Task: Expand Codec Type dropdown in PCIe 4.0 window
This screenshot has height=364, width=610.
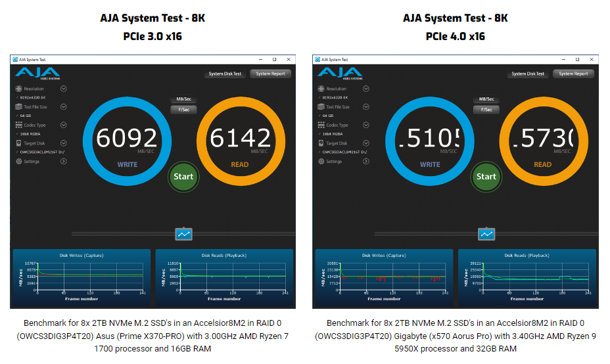Action: [366, 125]
